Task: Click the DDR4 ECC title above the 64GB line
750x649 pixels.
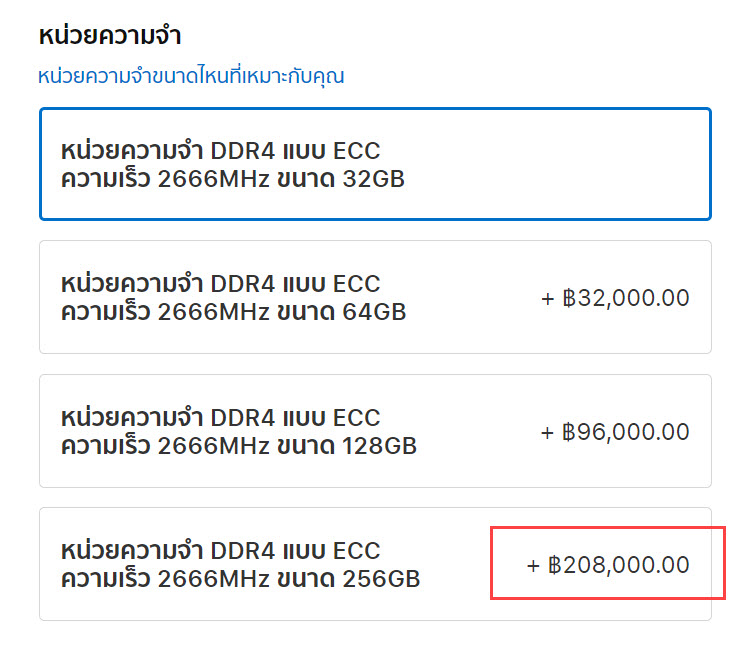Action: point(220,283)
